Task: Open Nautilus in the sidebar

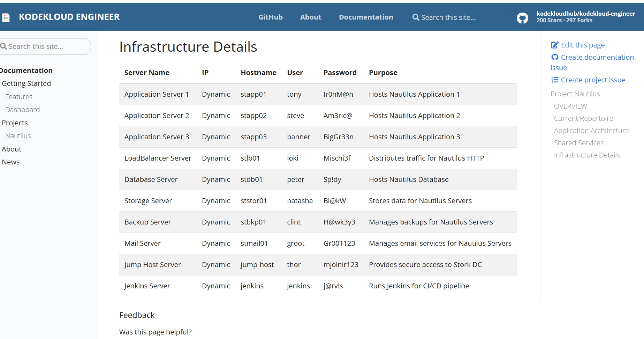Action: coord(18,136)
